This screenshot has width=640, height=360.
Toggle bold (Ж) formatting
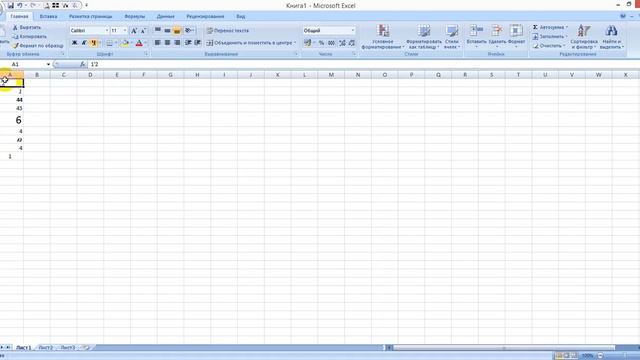74,43
